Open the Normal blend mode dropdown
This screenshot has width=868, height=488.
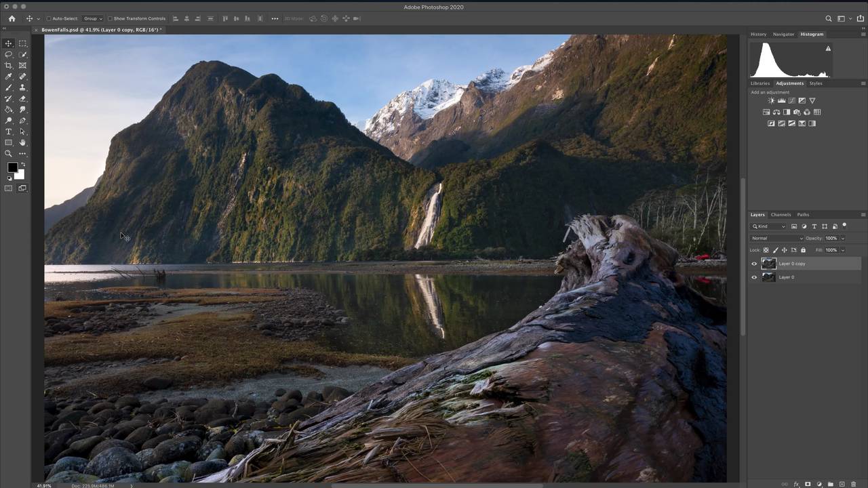point(776,239)
